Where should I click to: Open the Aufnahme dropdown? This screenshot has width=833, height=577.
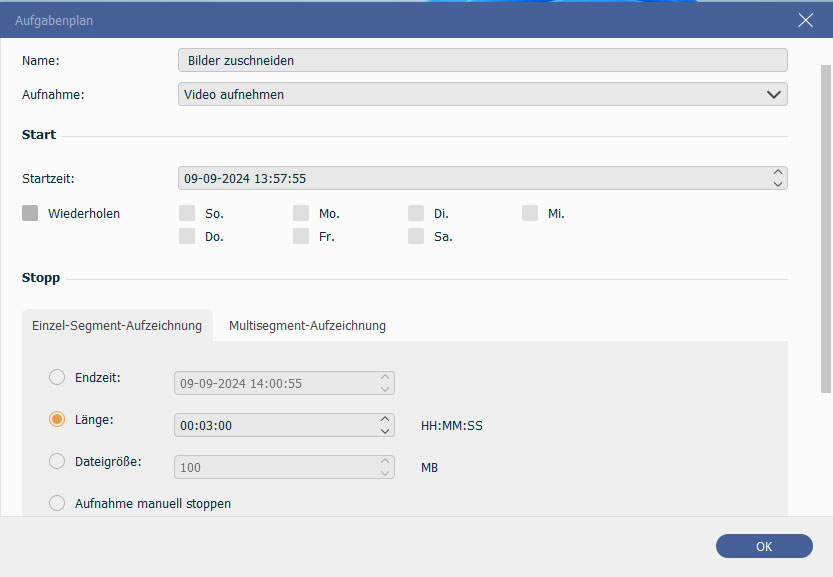pyautogui.click(x=773, y=94)
